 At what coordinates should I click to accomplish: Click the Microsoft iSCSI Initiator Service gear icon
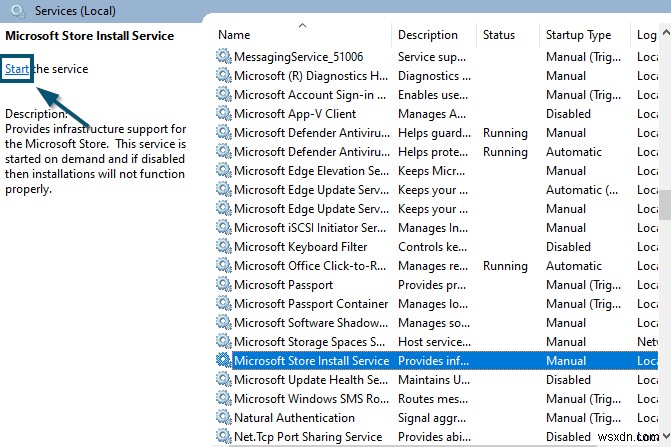click(224, 228)
